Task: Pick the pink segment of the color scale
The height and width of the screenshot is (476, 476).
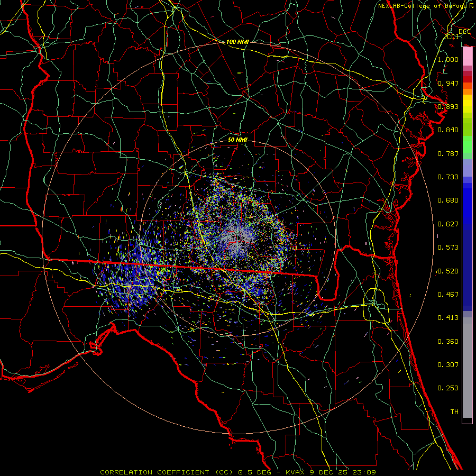Action: (467, 57)
